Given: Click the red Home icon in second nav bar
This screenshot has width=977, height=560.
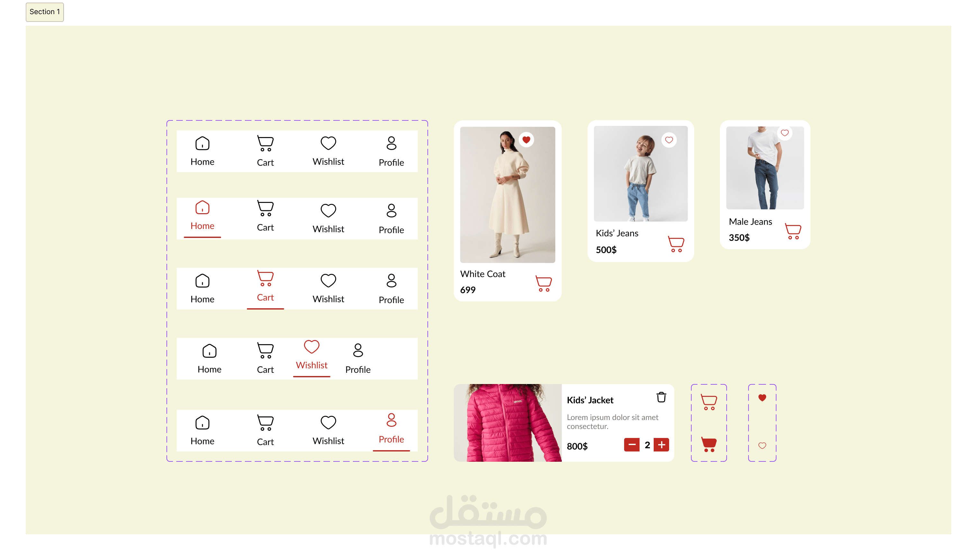Looking at the screenshot, I should [x=202, y=208].
